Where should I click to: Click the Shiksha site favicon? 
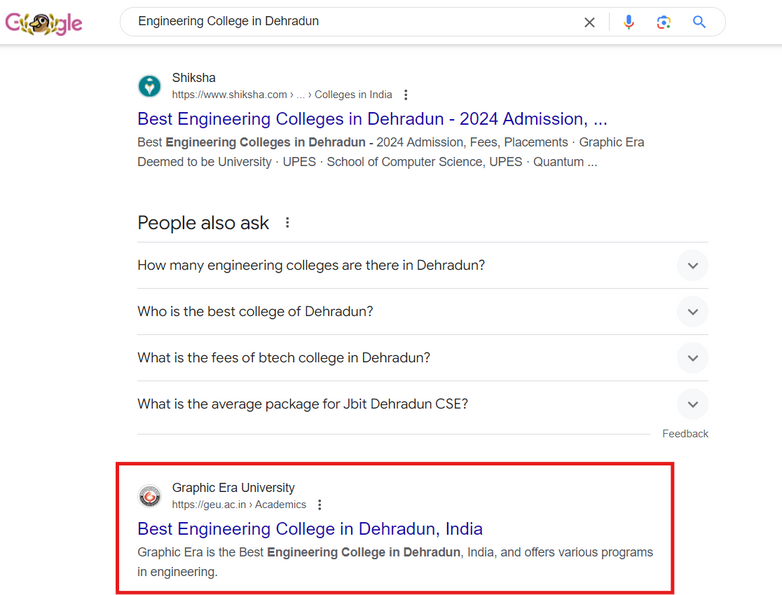[x=149, y=86]
